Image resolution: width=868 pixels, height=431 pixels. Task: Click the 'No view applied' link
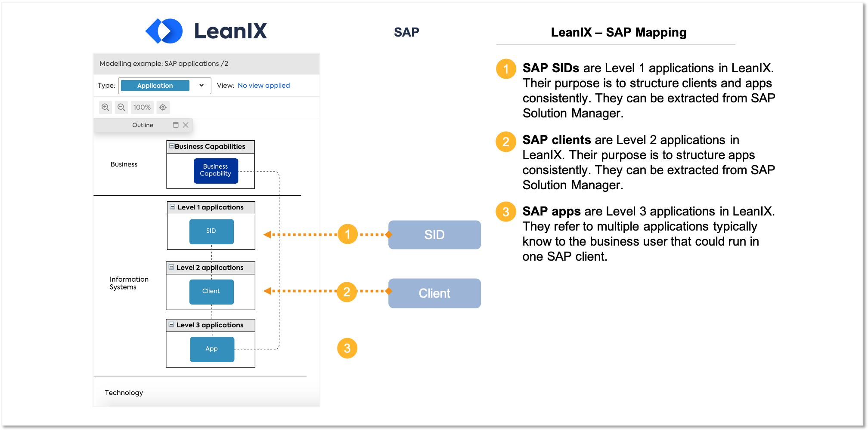click(264, 86)
